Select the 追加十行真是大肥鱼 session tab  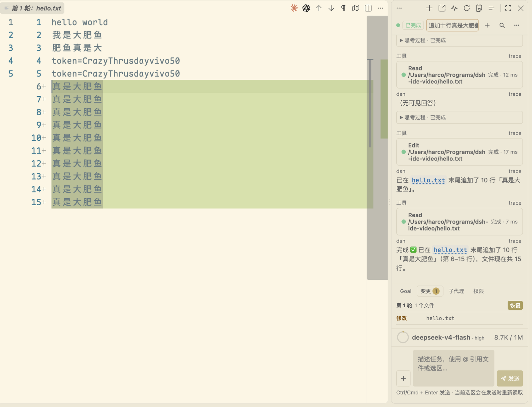pos(453,25)
